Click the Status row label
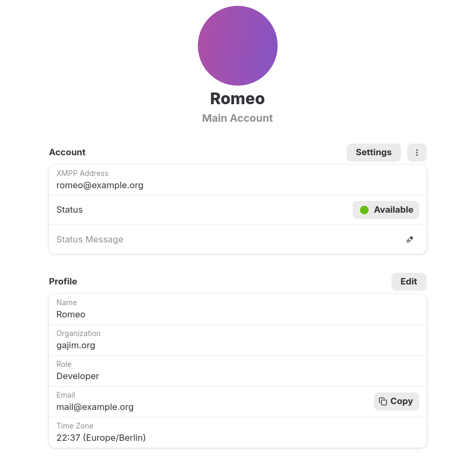 (x=69, y=209)
